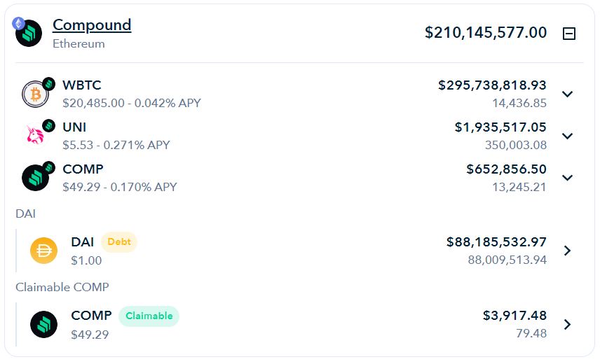Open the Compound title link
This screenshot has height=364, width=600.
pos(92,25)
